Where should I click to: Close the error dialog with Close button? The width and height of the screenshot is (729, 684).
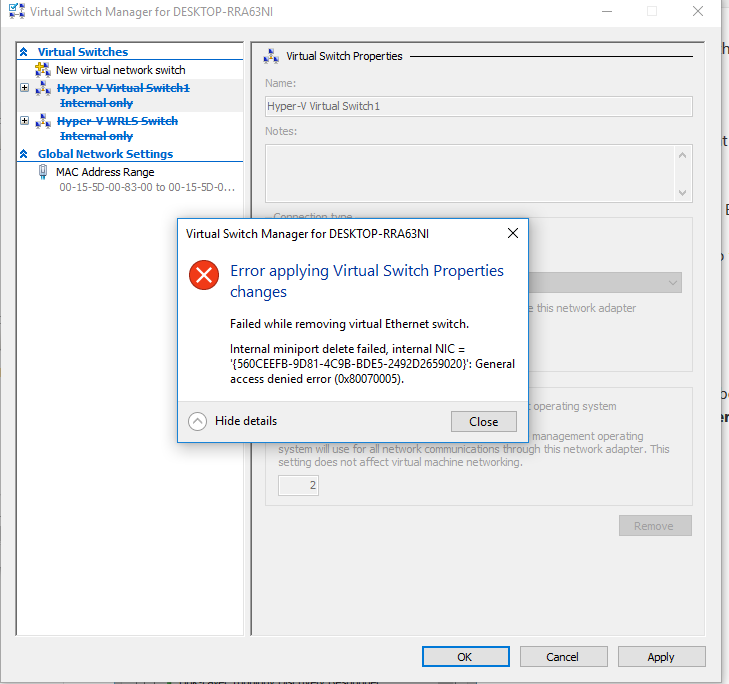coord(484,421)
